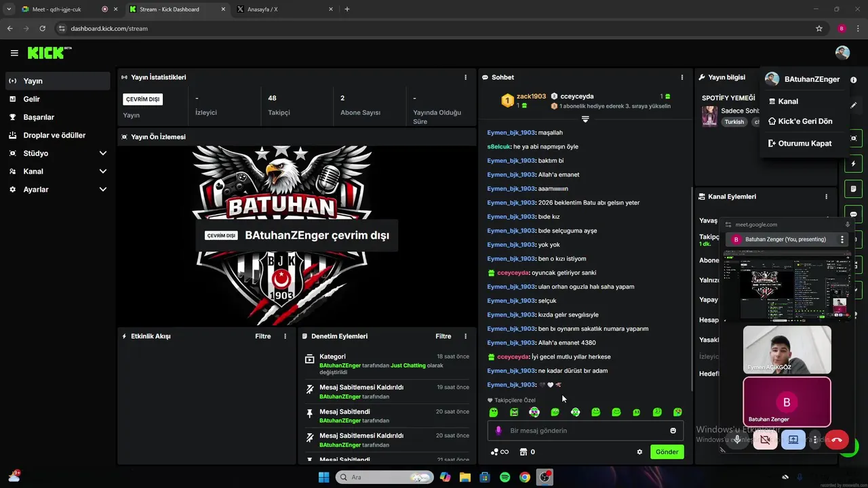
Task: Open Spotify from Windows taskbar
Action: coord(505,477)
